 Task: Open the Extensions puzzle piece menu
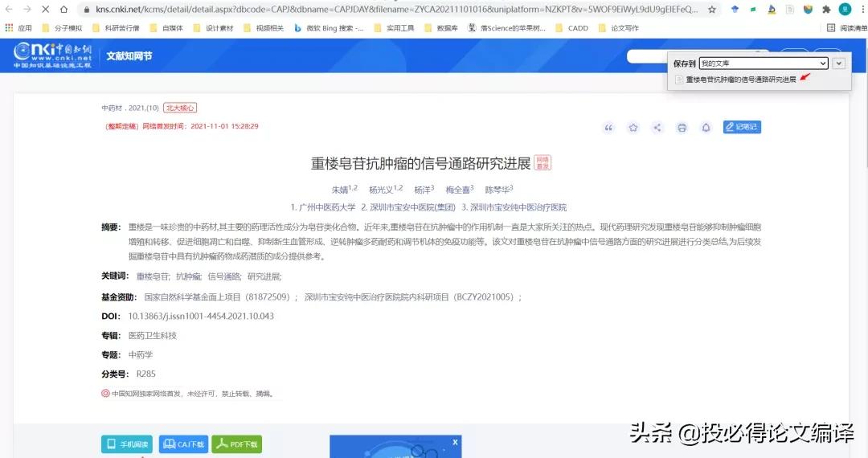826,10
